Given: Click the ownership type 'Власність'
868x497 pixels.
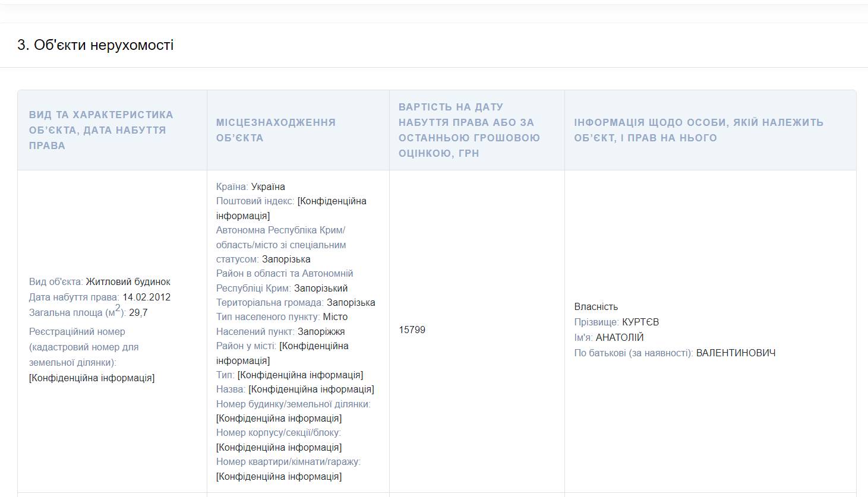Looking at the screenshot, I should (596, 306).
